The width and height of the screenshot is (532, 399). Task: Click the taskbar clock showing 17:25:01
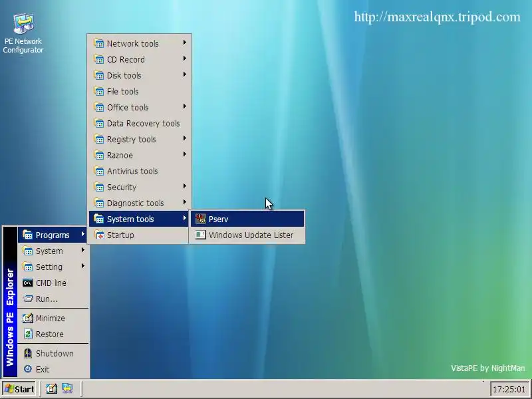(509, 389)
